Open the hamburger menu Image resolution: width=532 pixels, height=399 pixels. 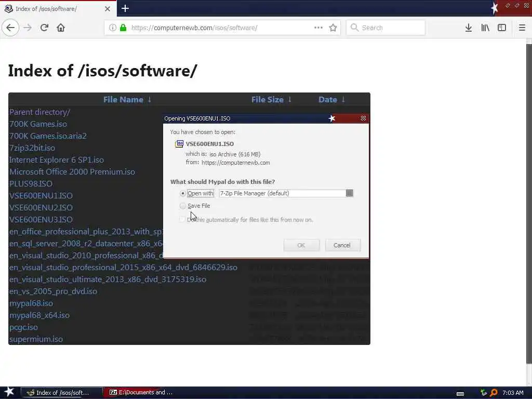(522, 28)
